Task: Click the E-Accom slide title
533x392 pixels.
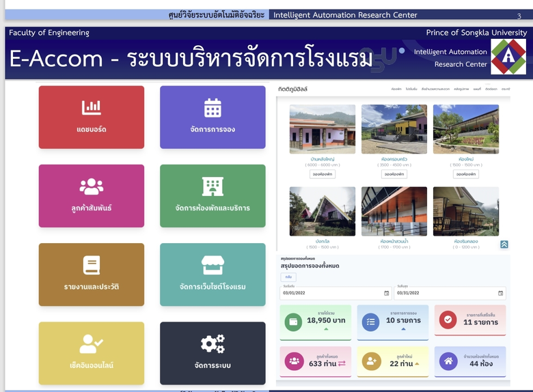Action: tap(191, 59)
